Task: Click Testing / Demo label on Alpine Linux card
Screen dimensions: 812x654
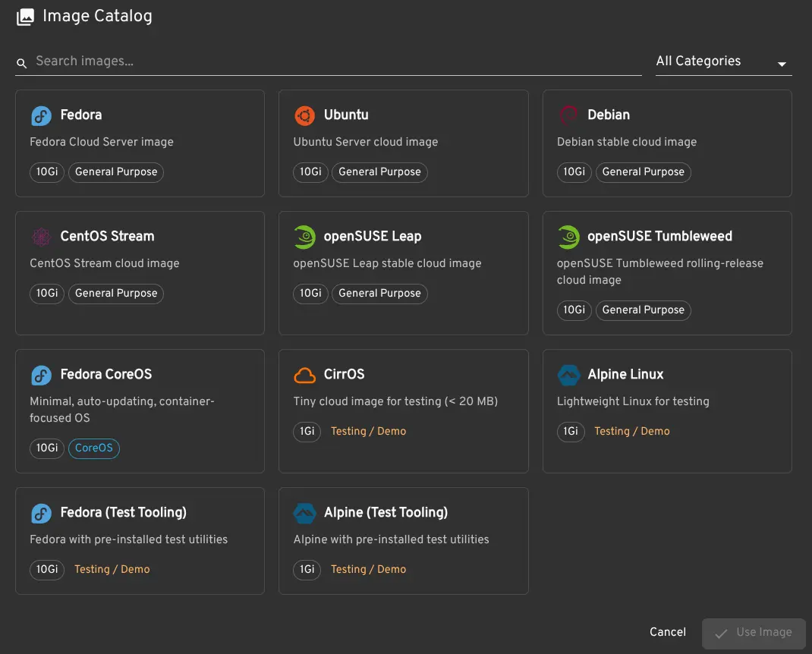Action: point(632,432)
